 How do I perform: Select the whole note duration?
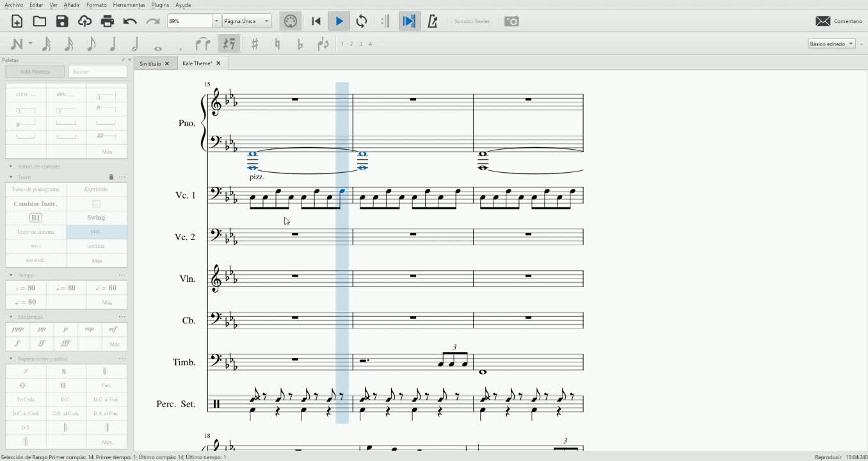point(157,48)
